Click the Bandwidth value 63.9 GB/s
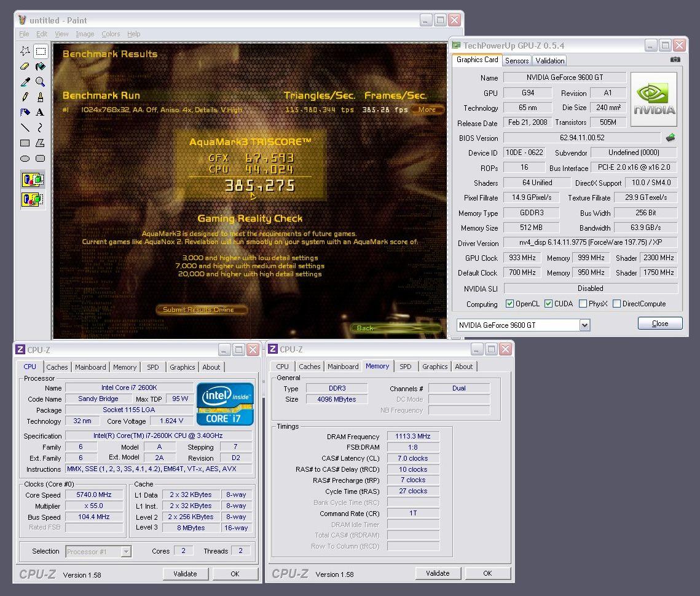700x596 pixels. click(645, 228)
